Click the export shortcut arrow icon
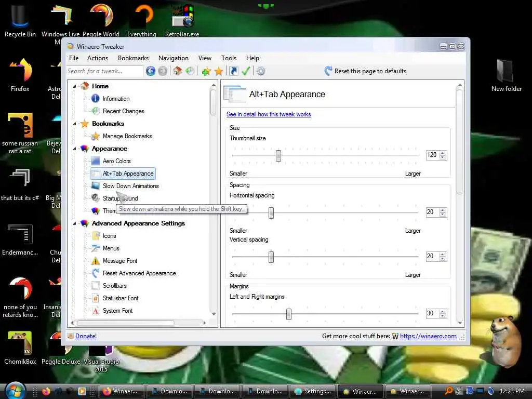Image resolution: width=532 pixels, height=399 pixels. [x=234, y=71]
